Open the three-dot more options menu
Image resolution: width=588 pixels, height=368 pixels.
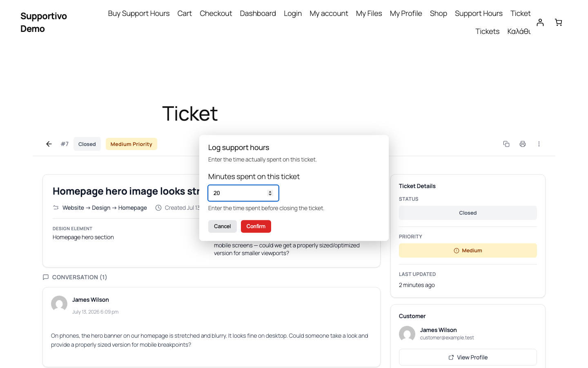coord(539,144)
